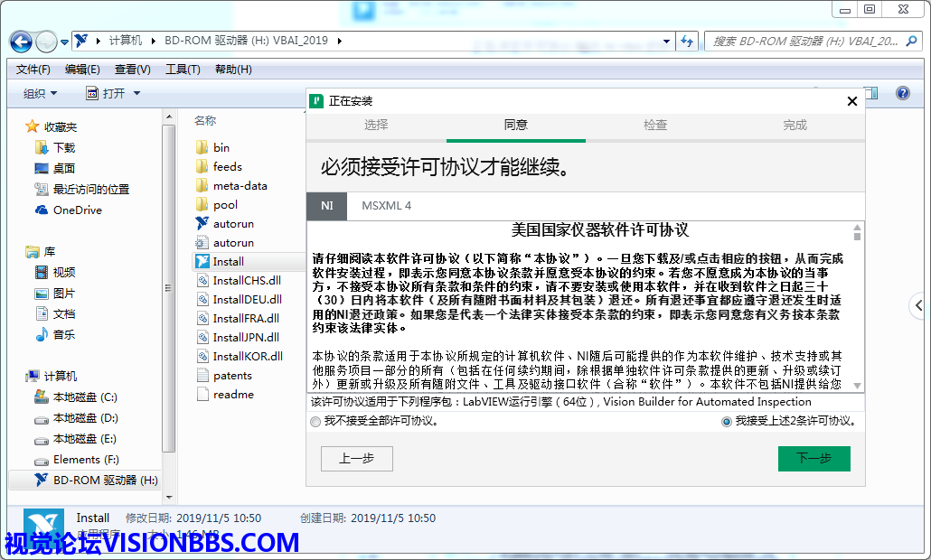Close the 正在安装 installer dialog
Image resolution: width=931 pixels, height=560 pixels.
pos(851,101)
